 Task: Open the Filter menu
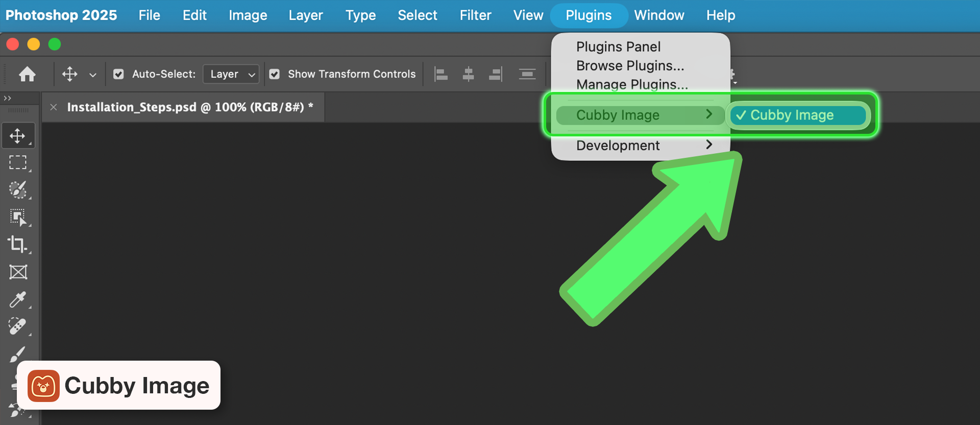click(475, 15)
